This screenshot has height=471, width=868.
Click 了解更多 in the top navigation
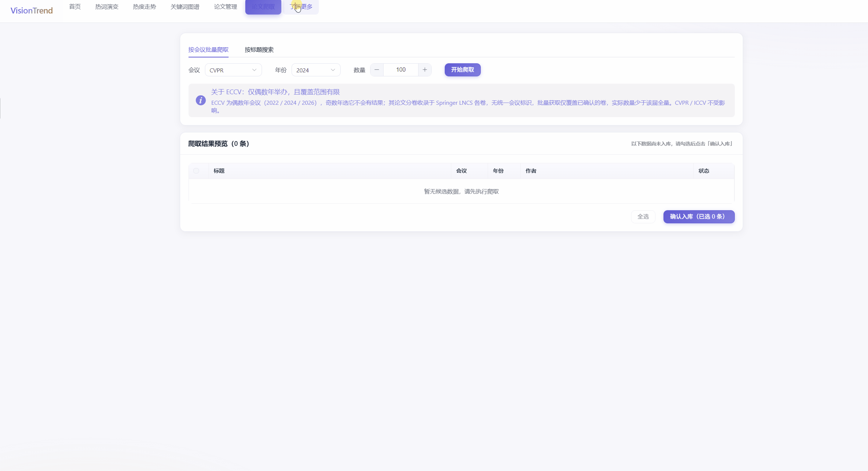(x=301, y=7)
